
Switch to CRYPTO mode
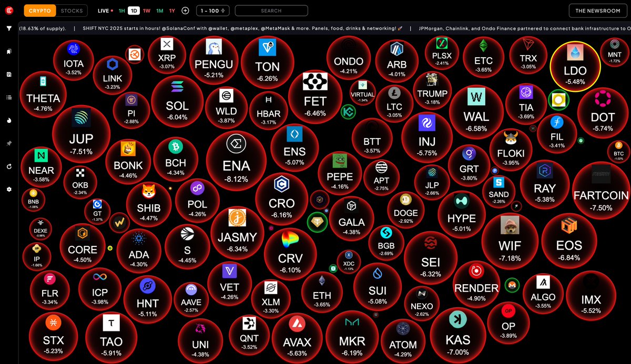[x=40, y=11]
